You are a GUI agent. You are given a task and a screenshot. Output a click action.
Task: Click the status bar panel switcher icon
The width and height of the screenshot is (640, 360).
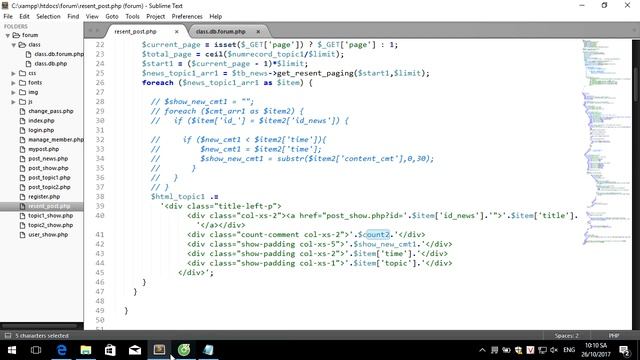tap(8, 336)
